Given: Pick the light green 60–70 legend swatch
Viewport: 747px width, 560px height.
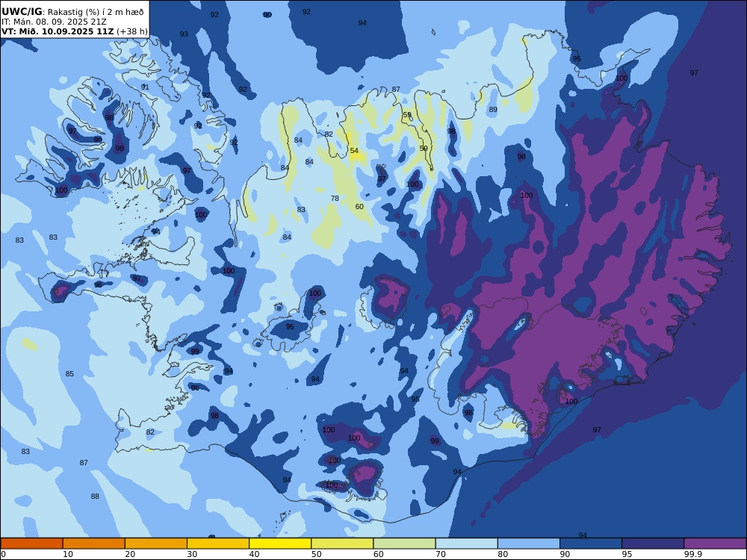Looking at the screenshot, I should tap(404, 544).
